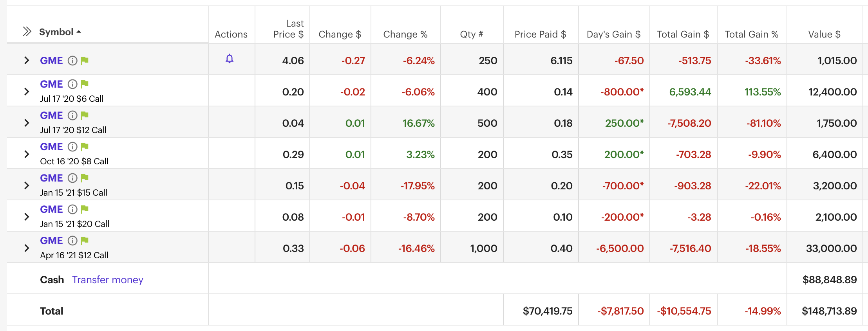Open GME link above Jul 17 '20 $6 Call
The image size is (868, 331).
[x=51, y=84]
